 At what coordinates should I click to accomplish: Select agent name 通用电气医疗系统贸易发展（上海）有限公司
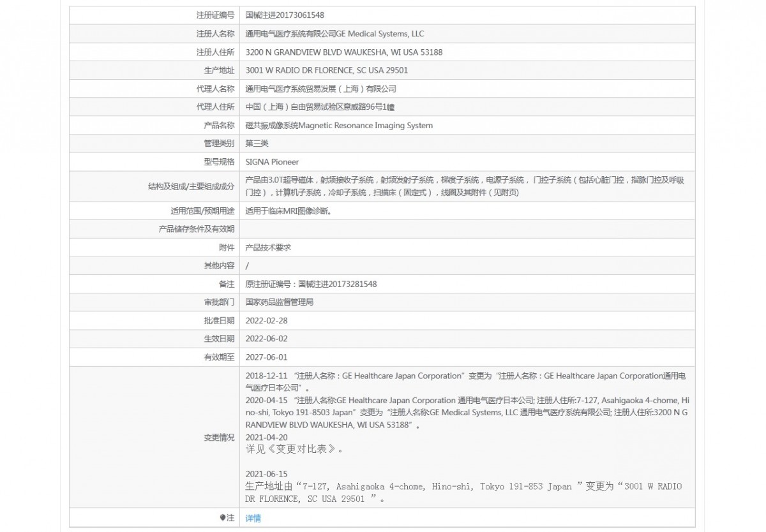click(x=321, y=89)
